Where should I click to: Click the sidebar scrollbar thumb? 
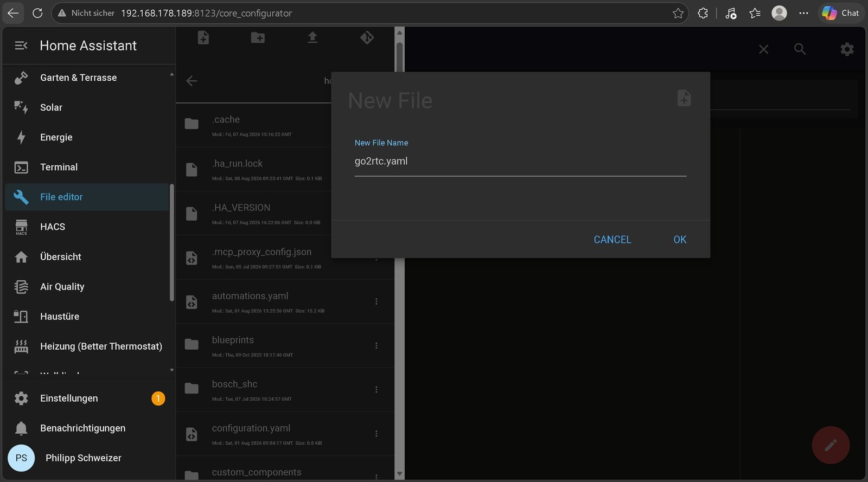point(172,242)
